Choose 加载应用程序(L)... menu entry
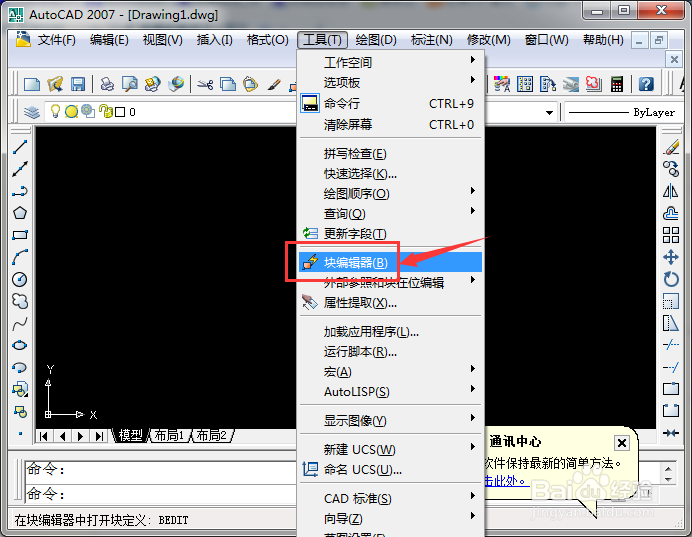Viewport: 692px width, 537px height. (391, 332)
